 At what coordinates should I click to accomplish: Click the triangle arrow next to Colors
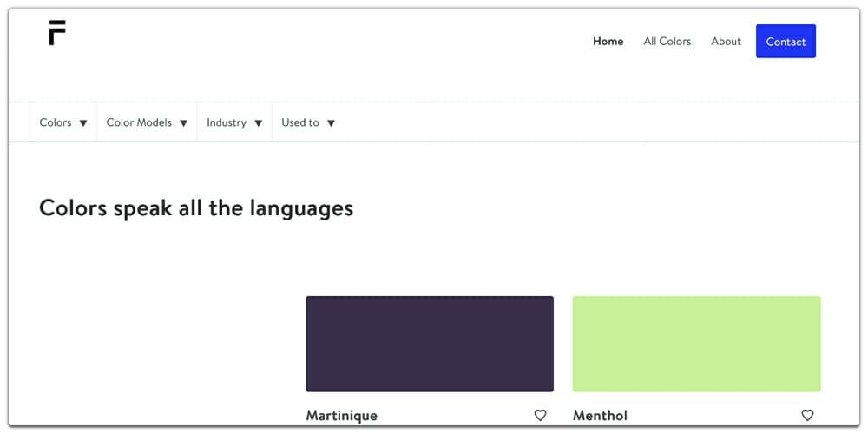[83, 123]
